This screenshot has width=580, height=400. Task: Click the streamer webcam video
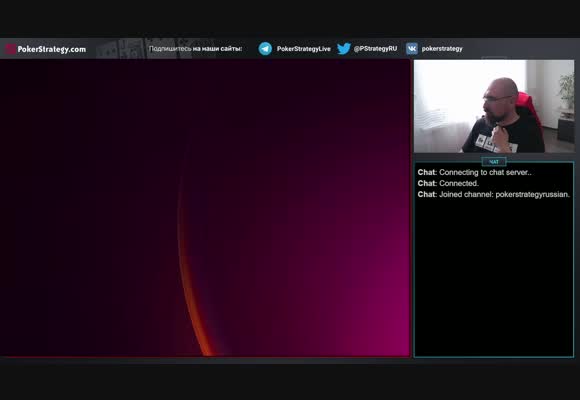[x=494, y=106]
